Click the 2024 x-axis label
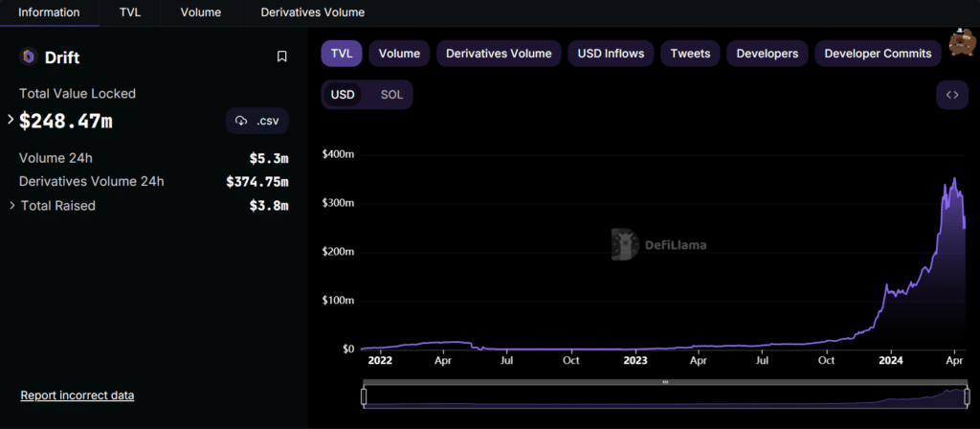The width and height of the screenshot is (980, 429). coord(890,361)
